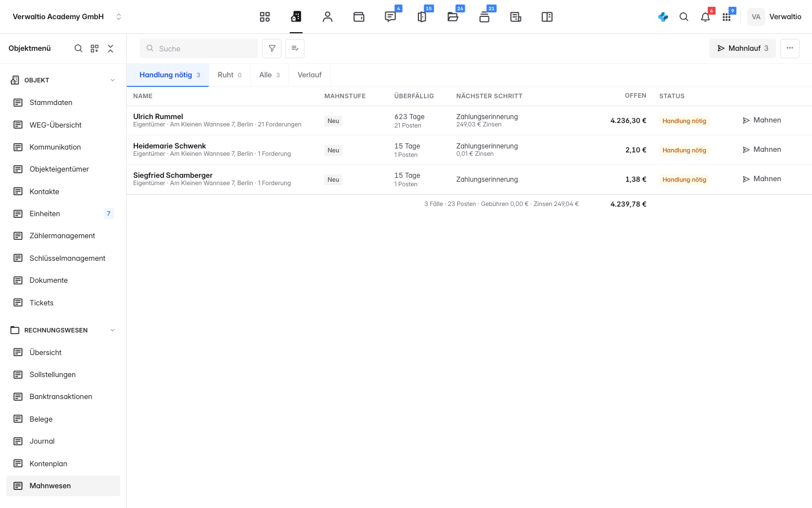Collapse the Objektmenü using the arrows icon
The image size is (812, 508).
click(x=111, y=49)
